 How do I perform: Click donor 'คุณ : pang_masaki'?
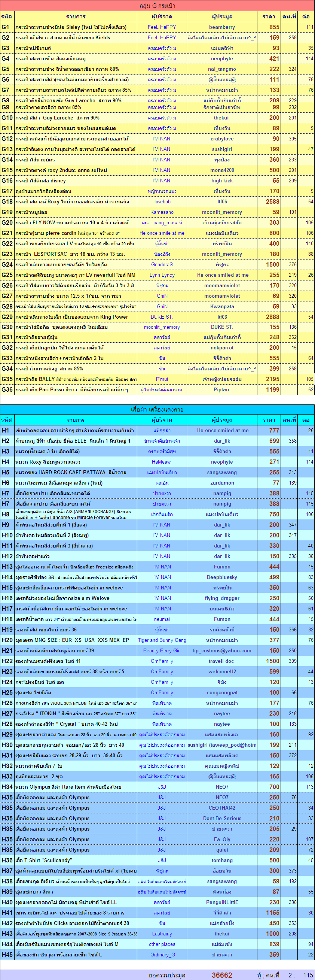coord(162,222)
